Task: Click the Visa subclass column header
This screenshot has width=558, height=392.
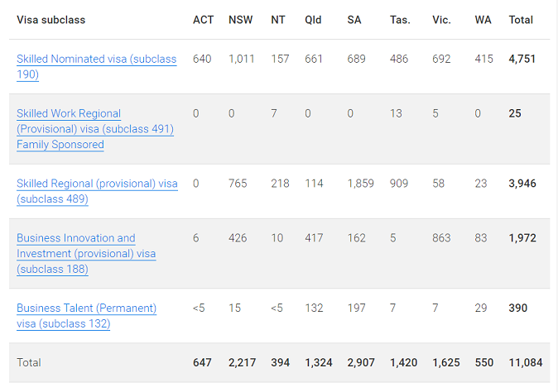Action: pos(51,20)
